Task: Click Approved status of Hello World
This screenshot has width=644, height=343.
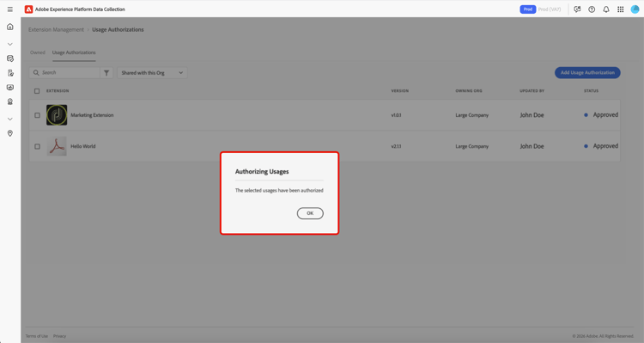Action: [601, 146]
